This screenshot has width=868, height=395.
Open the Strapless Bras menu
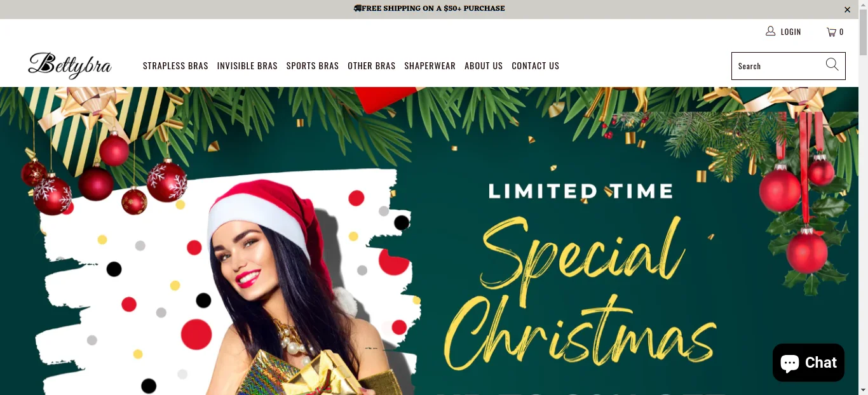pos(175,66)
